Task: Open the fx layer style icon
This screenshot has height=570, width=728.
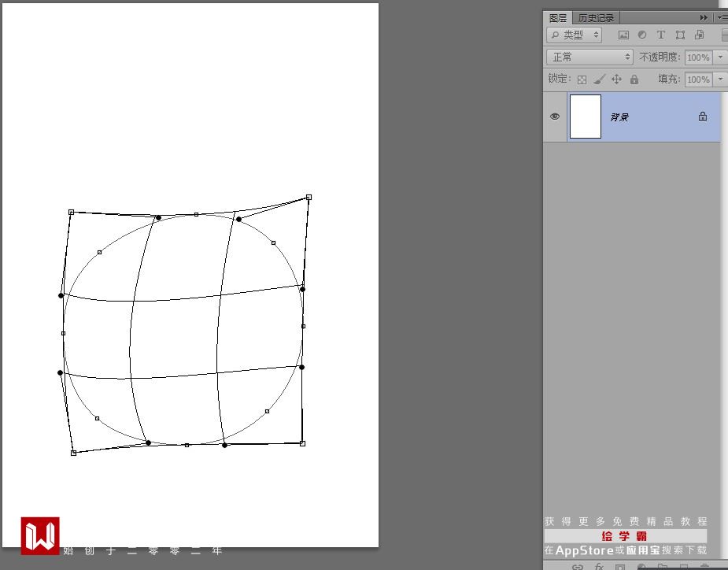Action: click(599, 567)
